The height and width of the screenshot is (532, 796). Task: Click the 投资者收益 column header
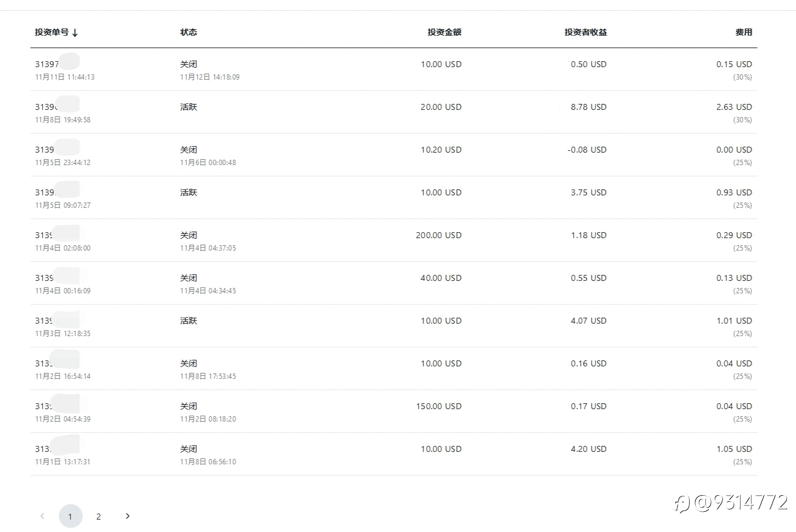585,32
